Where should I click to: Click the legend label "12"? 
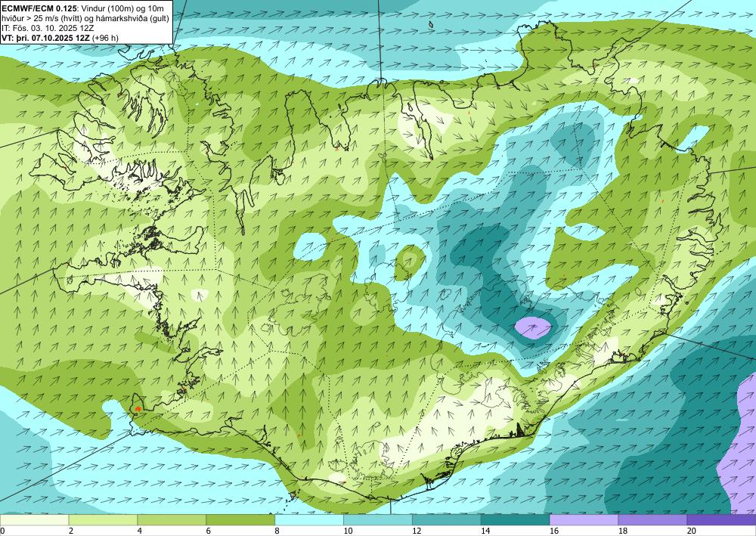pos(417,531)
